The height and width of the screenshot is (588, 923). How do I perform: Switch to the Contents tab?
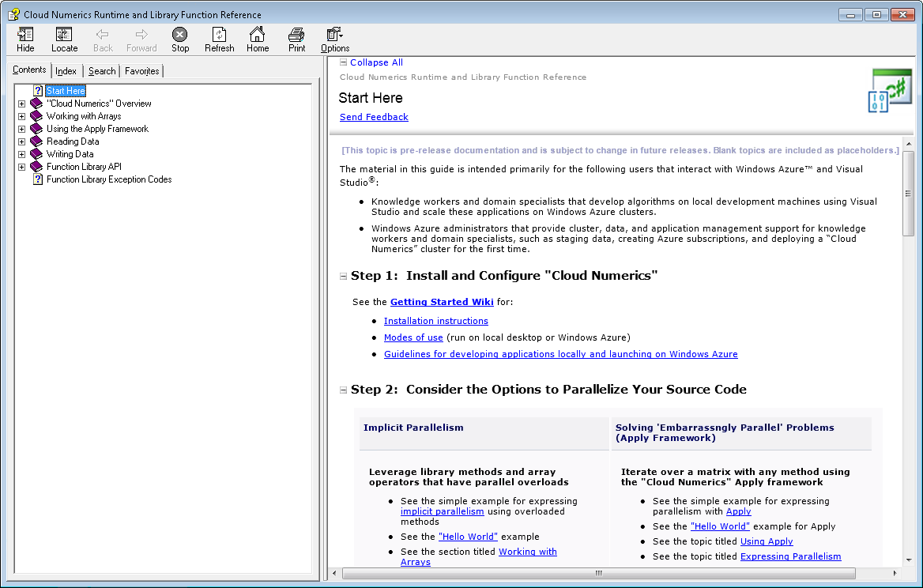click(29, 70)
